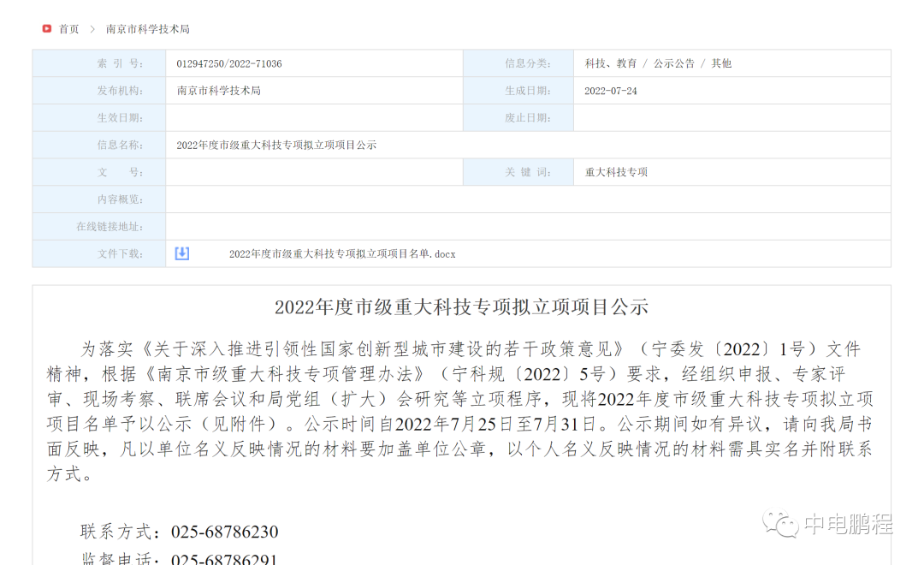Select the contact phone number 025-68786230

pos(225,532)
